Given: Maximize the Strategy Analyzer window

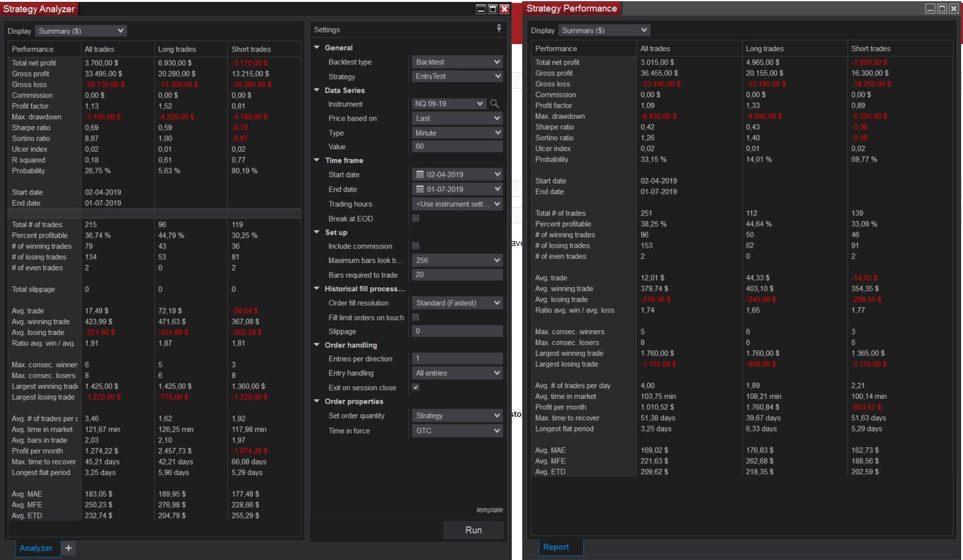Looking at the screenshot, I should pyautogui.click(x=493, y=9).
